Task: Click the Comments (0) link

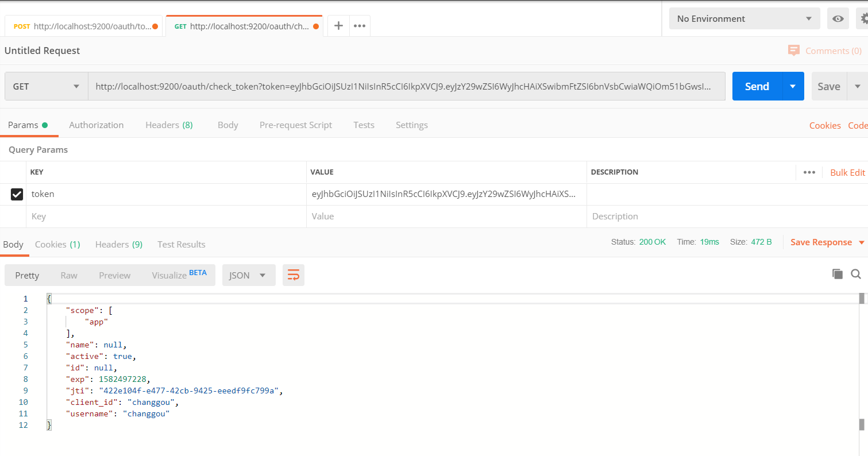Action: (x=834, y=51)
